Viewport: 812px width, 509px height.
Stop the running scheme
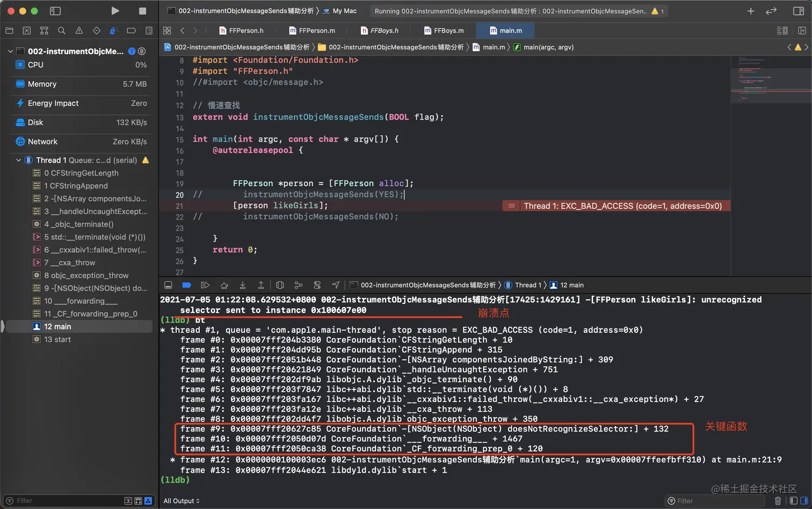(142, 11)
